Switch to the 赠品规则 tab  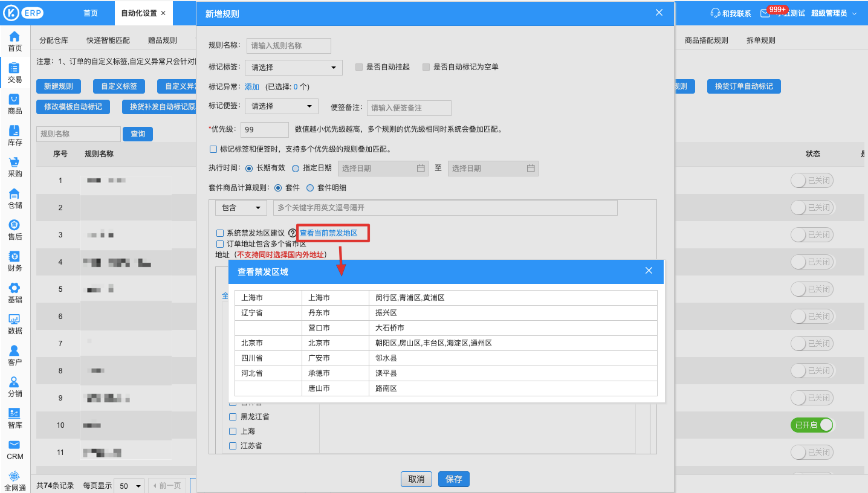coord(163,40)
